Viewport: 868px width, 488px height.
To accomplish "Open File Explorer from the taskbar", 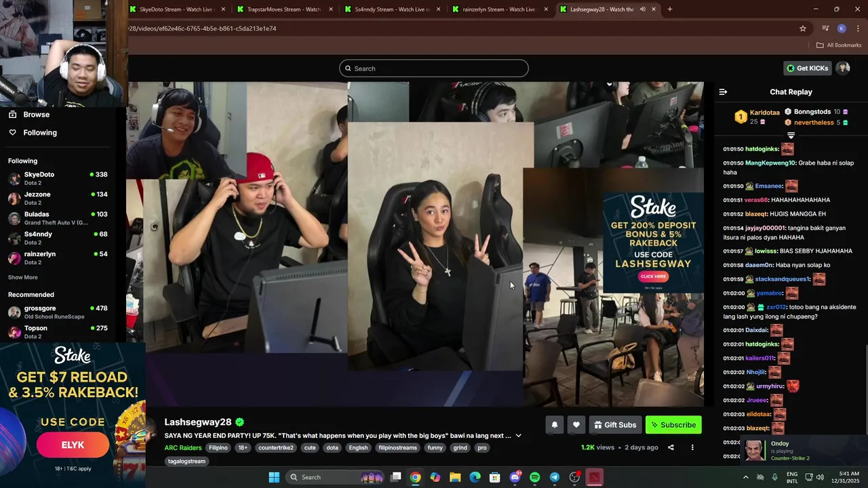I will coord(455,477).
